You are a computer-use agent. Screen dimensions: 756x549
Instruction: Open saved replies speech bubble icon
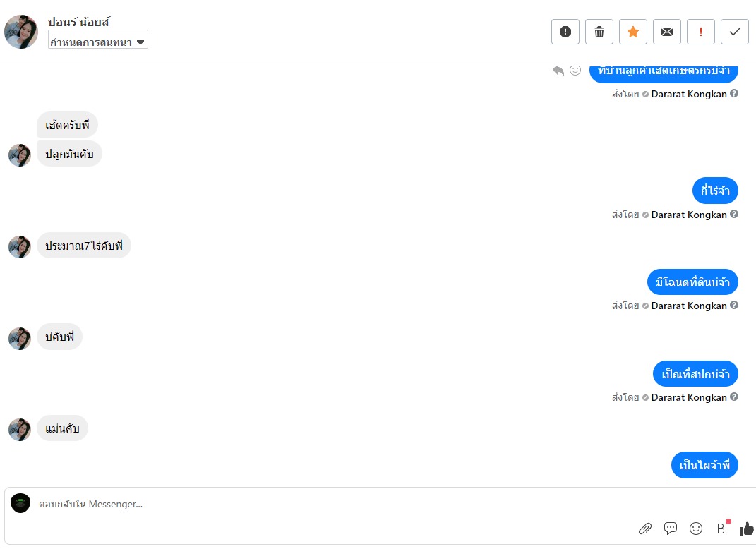coord(671,529)
